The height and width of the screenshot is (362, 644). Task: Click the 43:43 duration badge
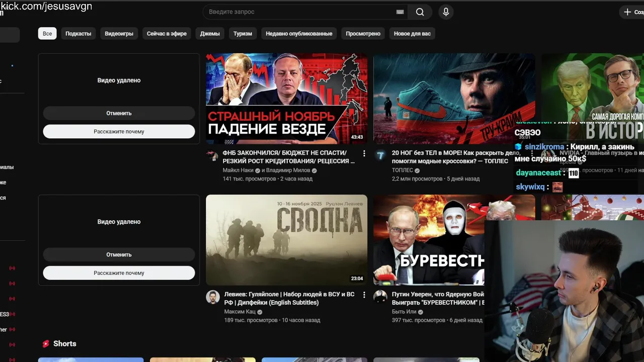click(x=357, y=137)
